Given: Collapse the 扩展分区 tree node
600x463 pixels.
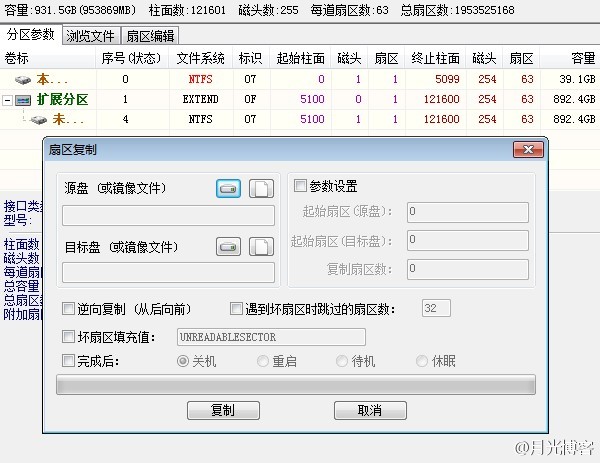Looking at the screenshot, I should pyautogui.click(x=9, y=100).
